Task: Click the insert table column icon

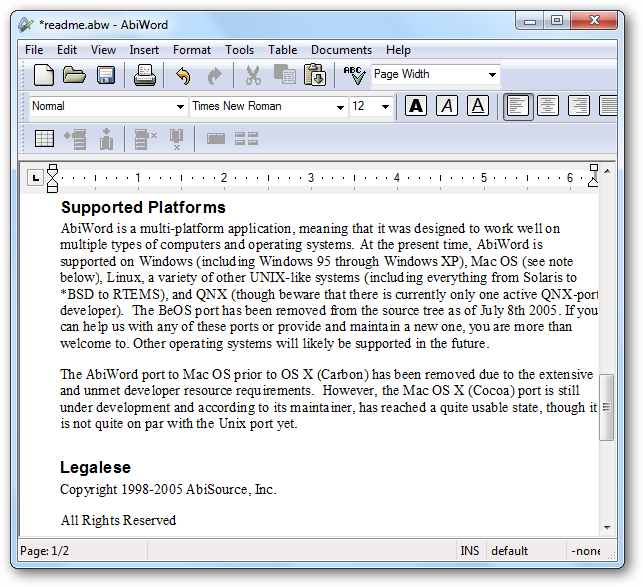Action: [107, 139]
